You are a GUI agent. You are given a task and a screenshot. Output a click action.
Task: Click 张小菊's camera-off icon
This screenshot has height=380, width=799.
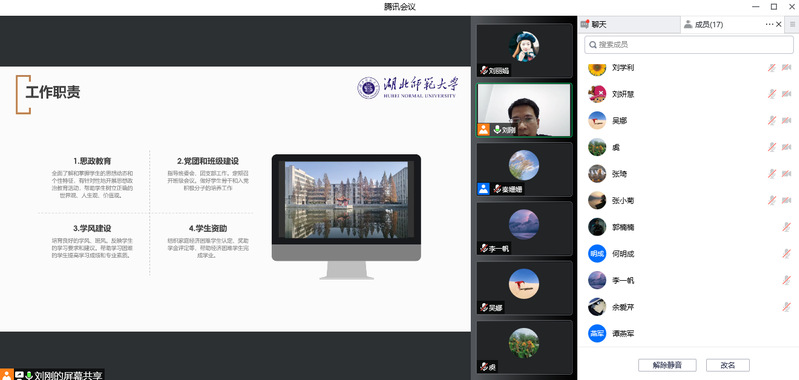786,200
